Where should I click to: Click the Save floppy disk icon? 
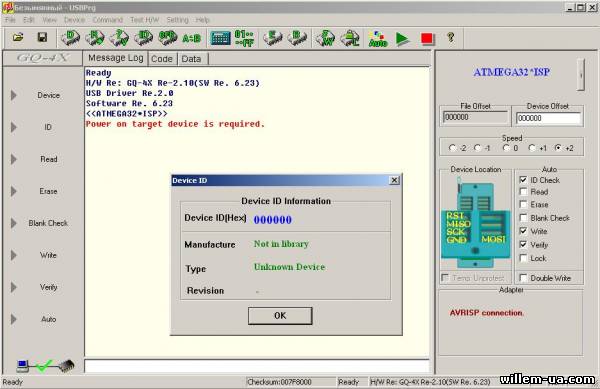[x=42, y=37]
